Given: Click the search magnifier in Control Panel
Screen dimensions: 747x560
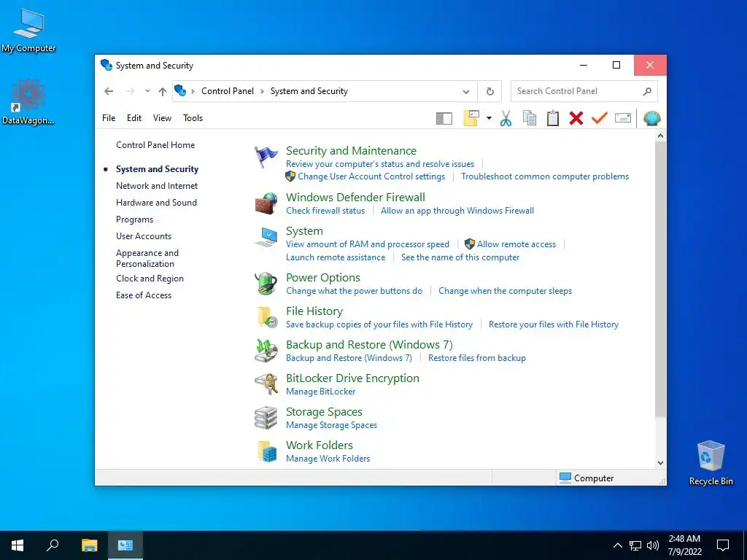Looking at the screenshot, I should (x=647, y=91).
